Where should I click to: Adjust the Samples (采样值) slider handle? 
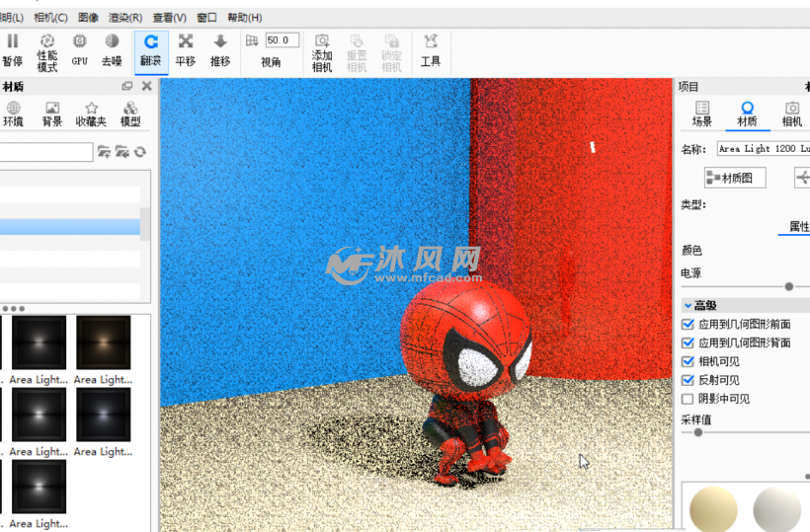(x=698, y=432)
